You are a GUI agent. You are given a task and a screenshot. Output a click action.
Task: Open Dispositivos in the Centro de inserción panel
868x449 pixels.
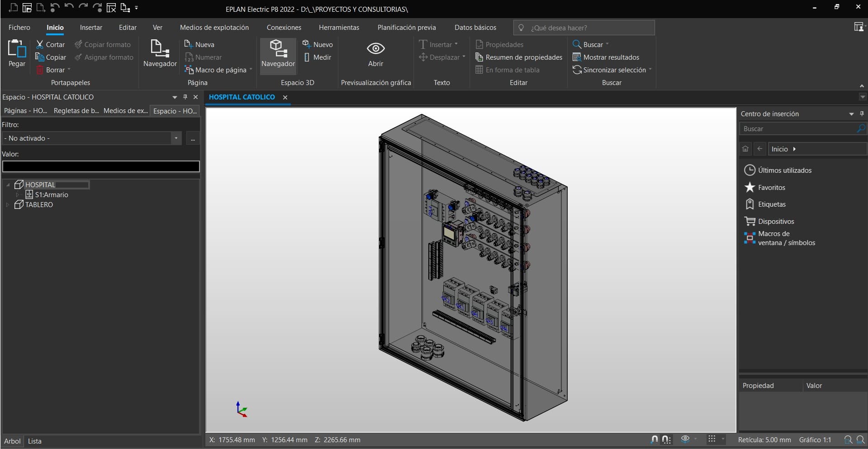tap(775, 221)
